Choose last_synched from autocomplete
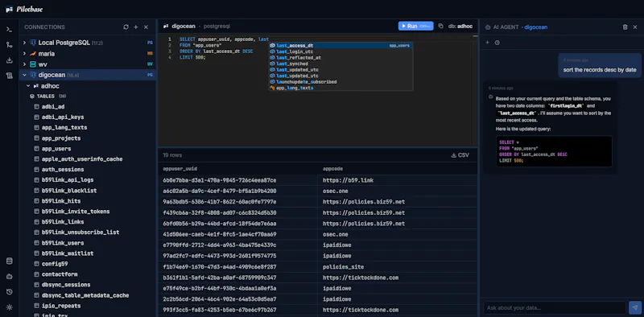 [x=341, y=64]
